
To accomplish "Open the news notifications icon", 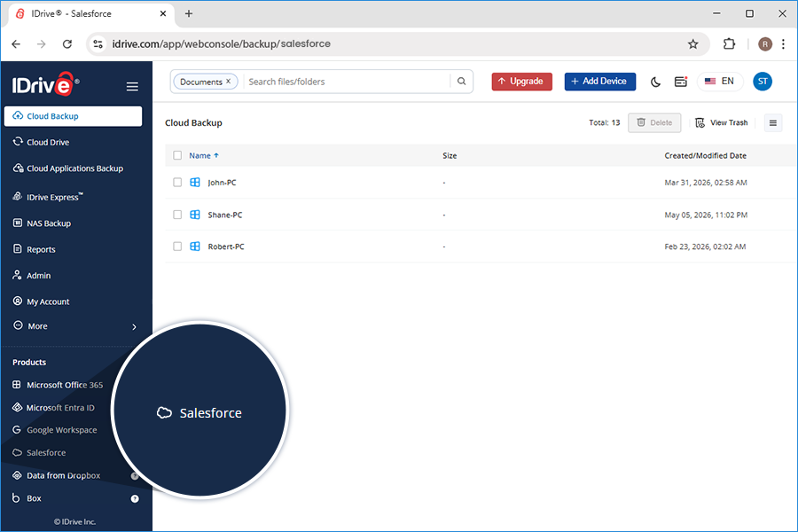I will pyautogui.click(x=681, y=82).
